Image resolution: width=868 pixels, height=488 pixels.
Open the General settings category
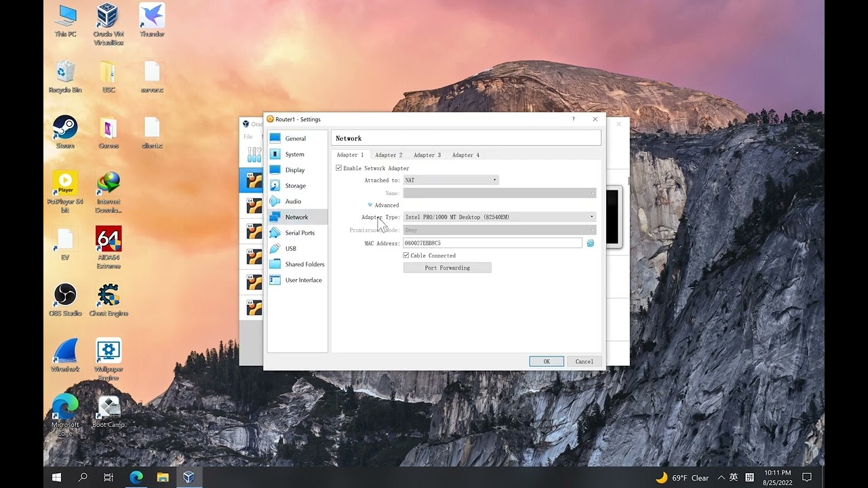[x=297, y=138]
